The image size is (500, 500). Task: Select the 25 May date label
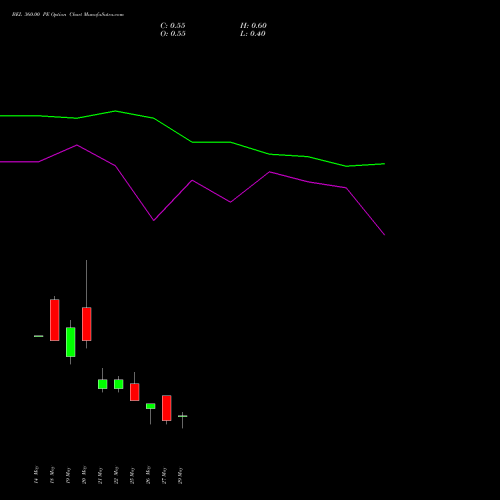[x=132, y=475]
